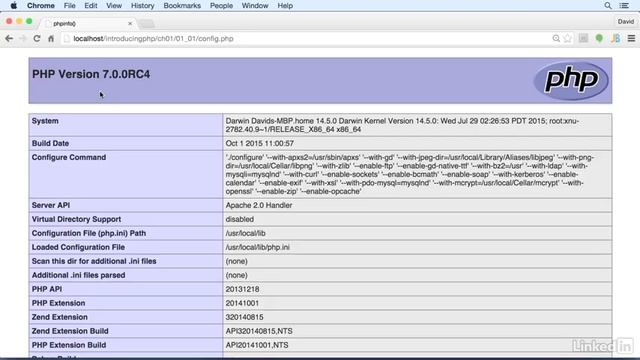Open the Help menu
The image size is (640, 360).
tap(285, 6)
